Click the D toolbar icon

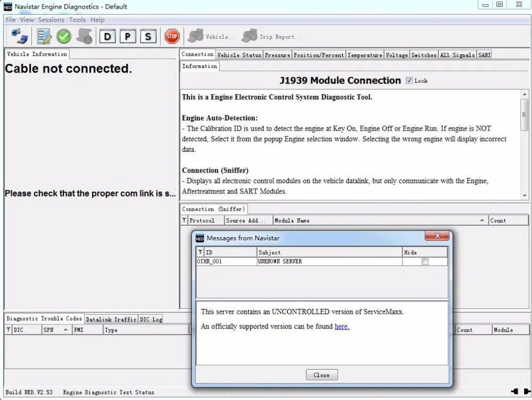pyautogui.click(x=109, y=36)
